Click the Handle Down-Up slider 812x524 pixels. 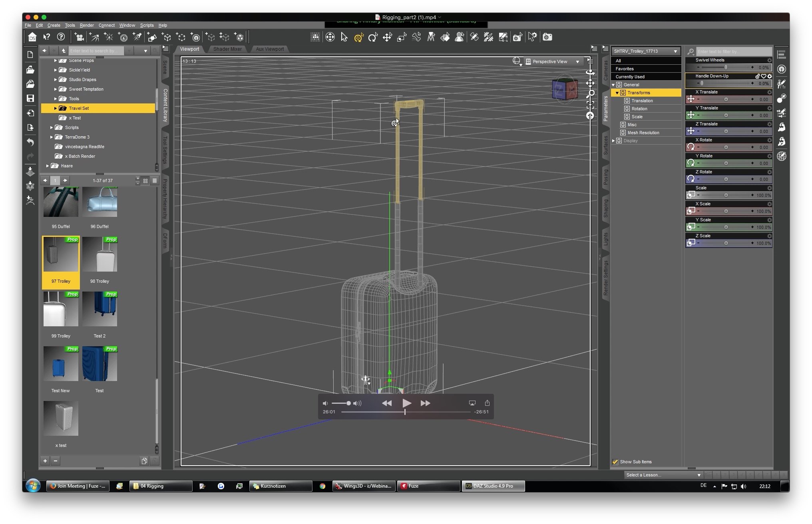(725, 83)
